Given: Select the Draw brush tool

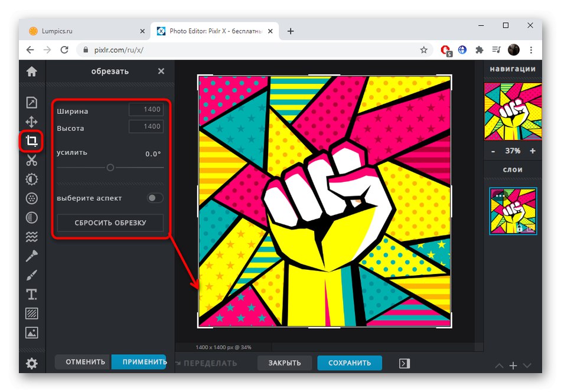Looking at the screenshot, I should (31, 275).
